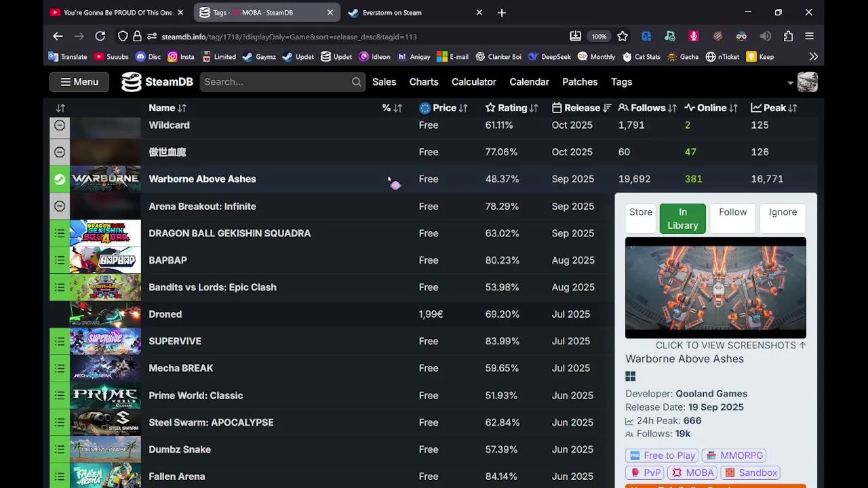Click the Windows platform icon in popup
868x488 pixels.
631,376
